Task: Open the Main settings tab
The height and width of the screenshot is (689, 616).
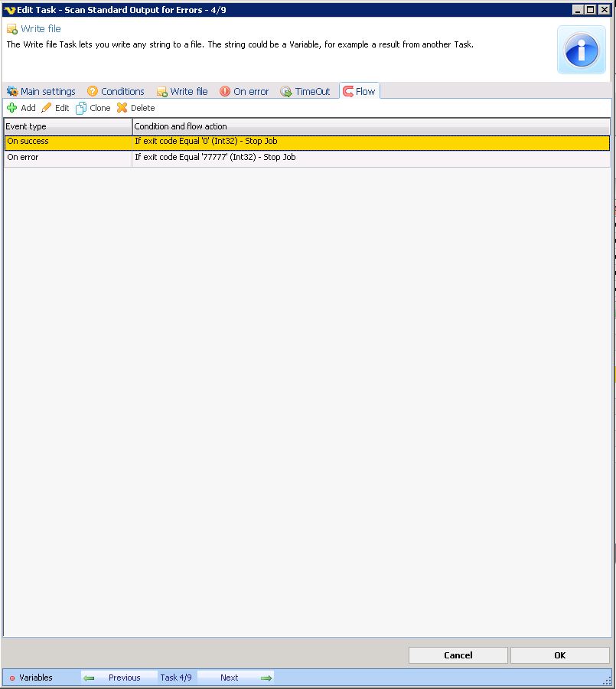Action: [41, 91]
